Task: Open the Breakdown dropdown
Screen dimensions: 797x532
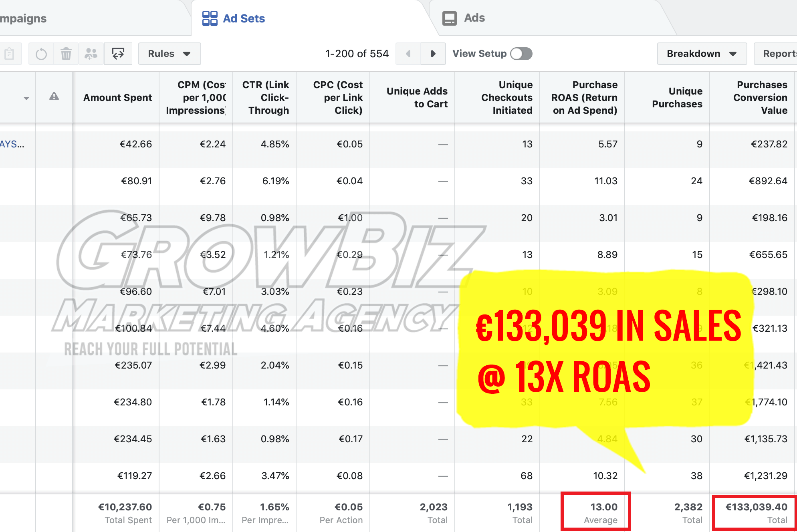Action: click(x=701, y=54)
